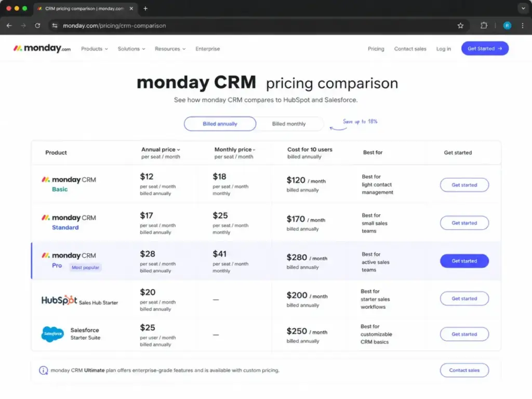Image resolution: width=532 pixels, height=399 pixels.
Task: Click the $280 / month cost cell
Action: click(307, 262)
